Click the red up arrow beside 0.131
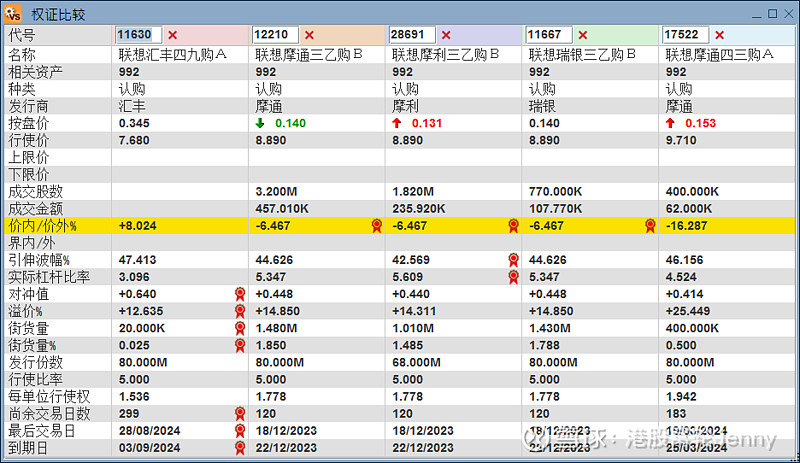The image size is (800, 463). [396, 123]
